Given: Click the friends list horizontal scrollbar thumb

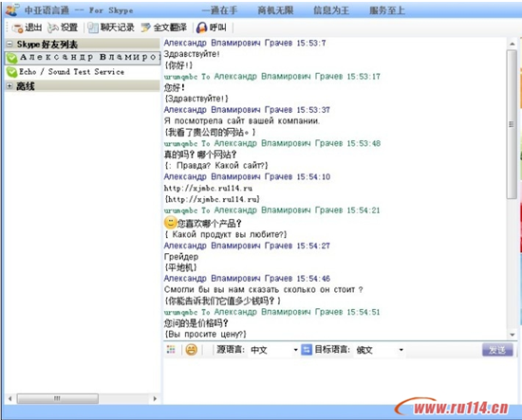Looking at the screenshot, I should click(58, 398).
